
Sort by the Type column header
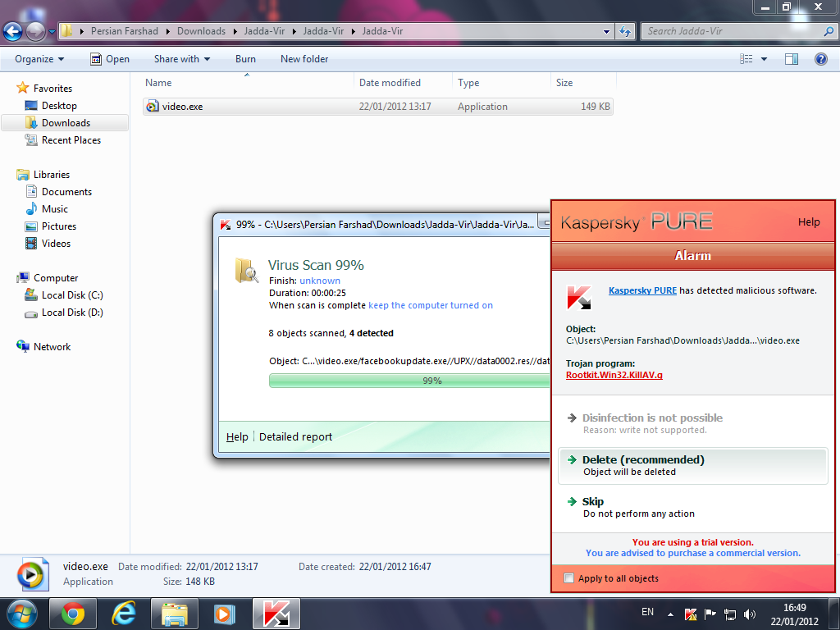pos(501,83)
